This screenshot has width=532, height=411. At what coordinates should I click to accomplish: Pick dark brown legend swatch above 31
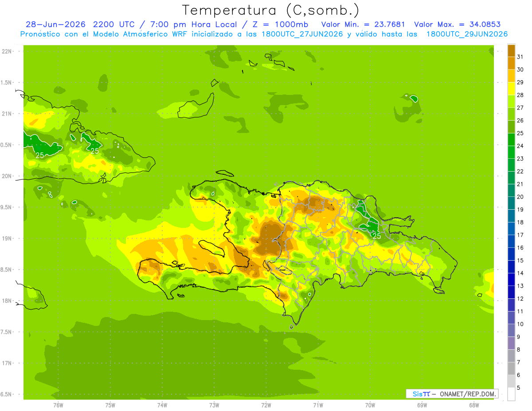pos(511,51)
